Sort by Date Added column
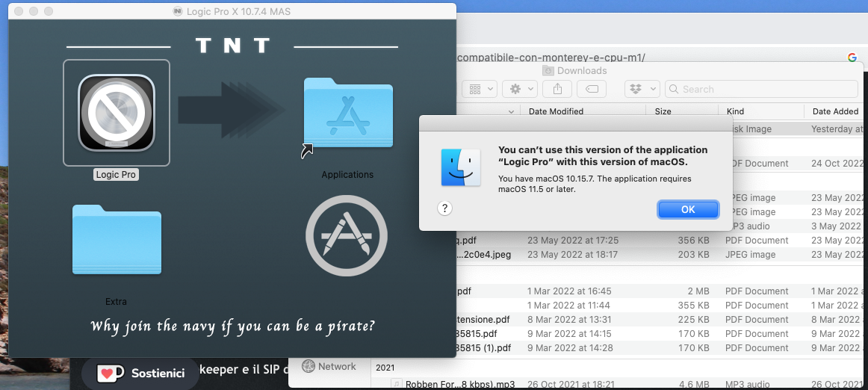The height and width of the screenshot is (390, 868). pyautogui.click(x=835, y=111)
